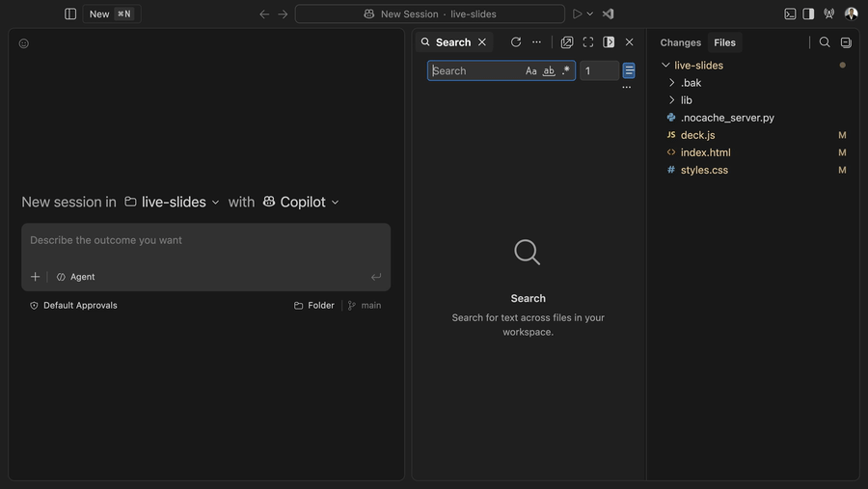The image size is (868, 489).
Task: Toggle the primary sidebar icon
Action: pyautogui.click(x=70, y=14)
